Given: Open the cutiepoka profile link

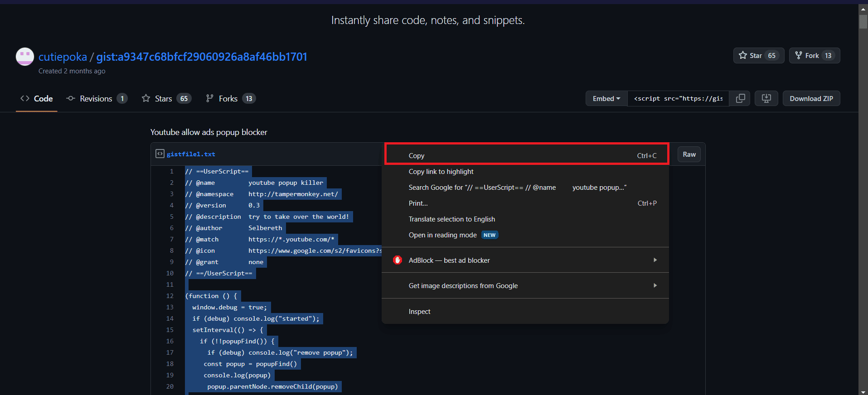Looking at the screenshot, I should [63, 57].
